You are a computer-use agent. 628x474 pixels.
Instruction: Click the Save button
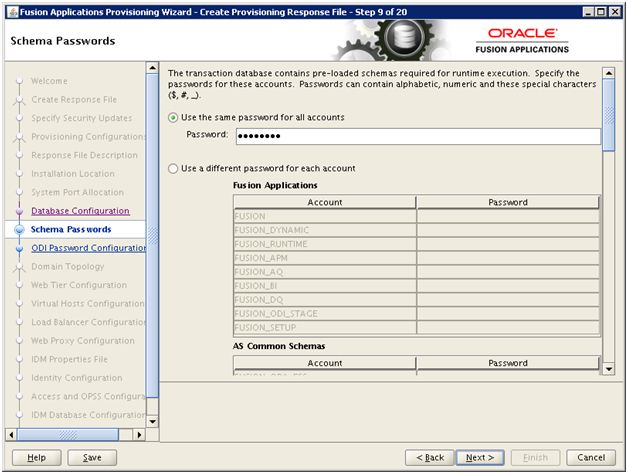point(92,458)
